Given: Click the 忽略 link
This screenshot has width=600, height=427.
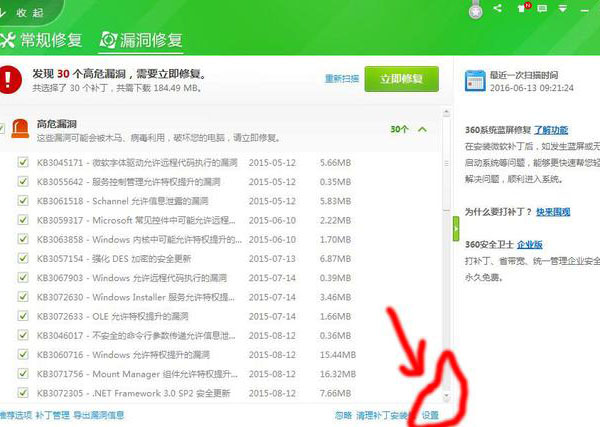Looking at the screenshot, I should point(343,415).
